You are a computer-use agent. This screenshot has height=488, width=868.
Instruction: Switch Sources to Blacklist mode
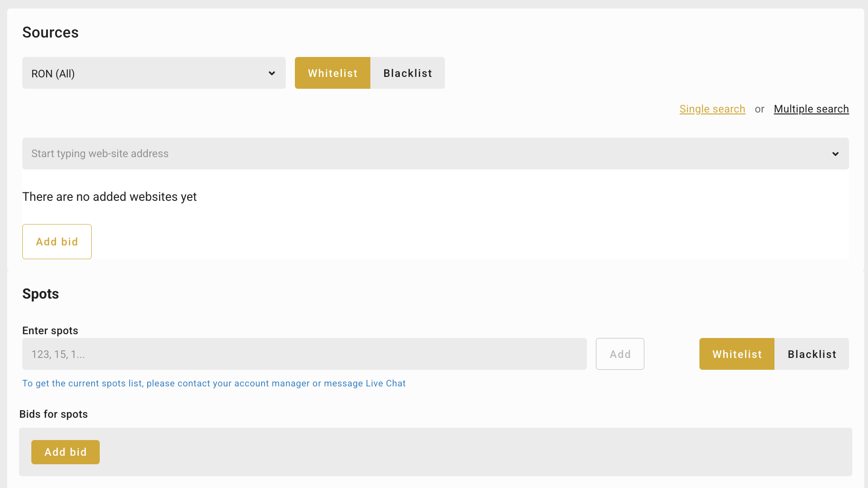pyautogui.click(x=407, y=73)
